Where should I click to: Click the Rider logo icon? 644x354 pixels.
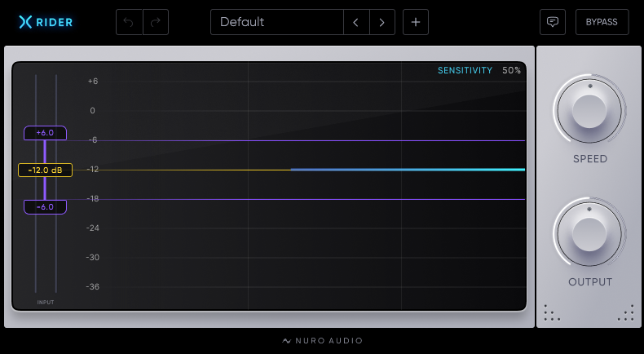[x=25, y=22]
